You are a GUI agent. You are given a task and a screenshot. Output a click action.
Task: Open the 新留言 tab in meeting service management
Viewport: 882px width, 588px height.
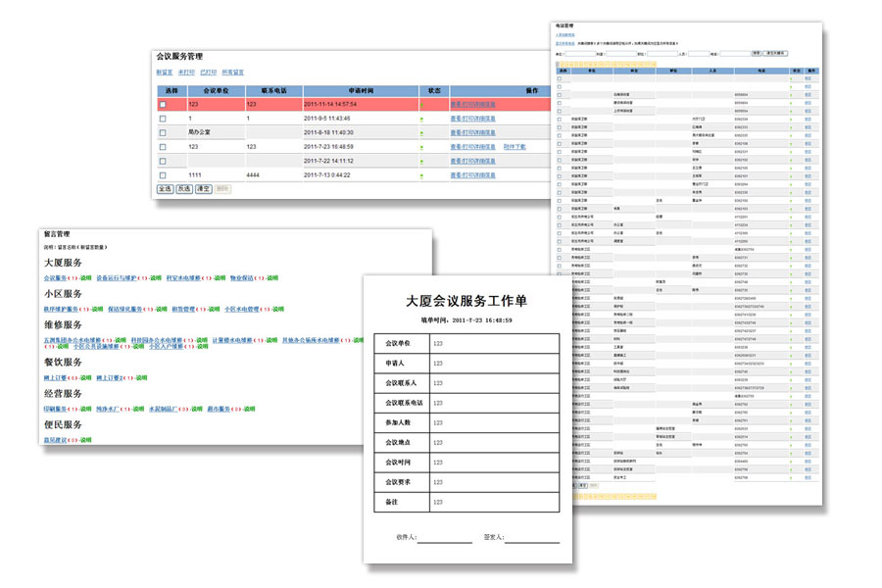[x=165, y=72]
